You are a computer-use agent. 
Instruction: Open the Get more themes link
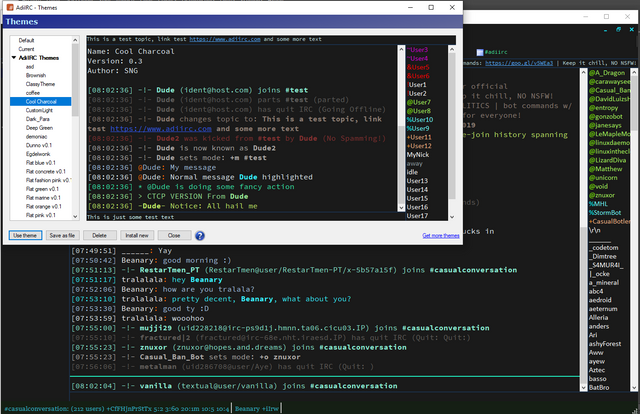[x=441, y=236]
